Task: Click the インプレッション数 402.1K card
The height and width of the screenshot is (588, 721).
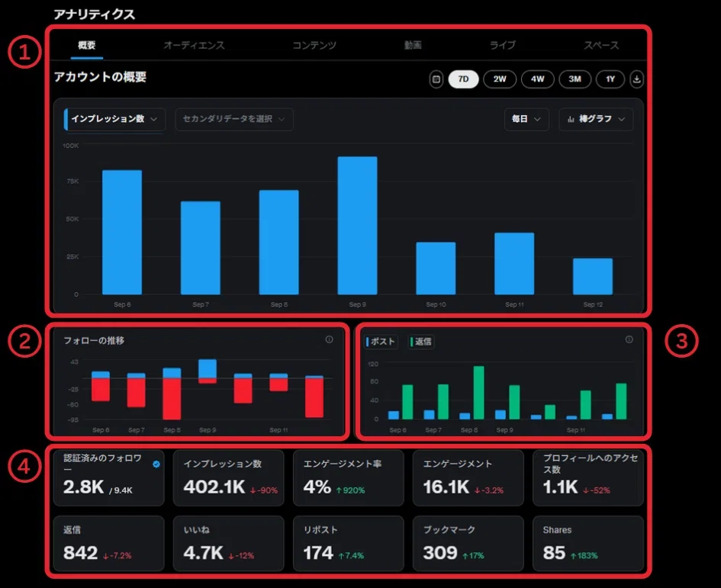Action: [x=229, y=478]
